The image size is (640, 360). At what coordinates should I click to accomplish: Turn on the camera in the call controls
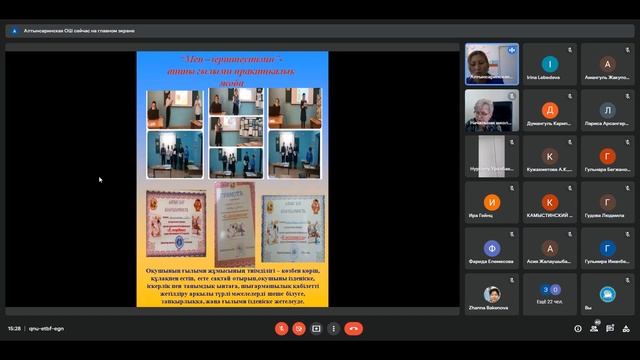click(x=299, y=329)
